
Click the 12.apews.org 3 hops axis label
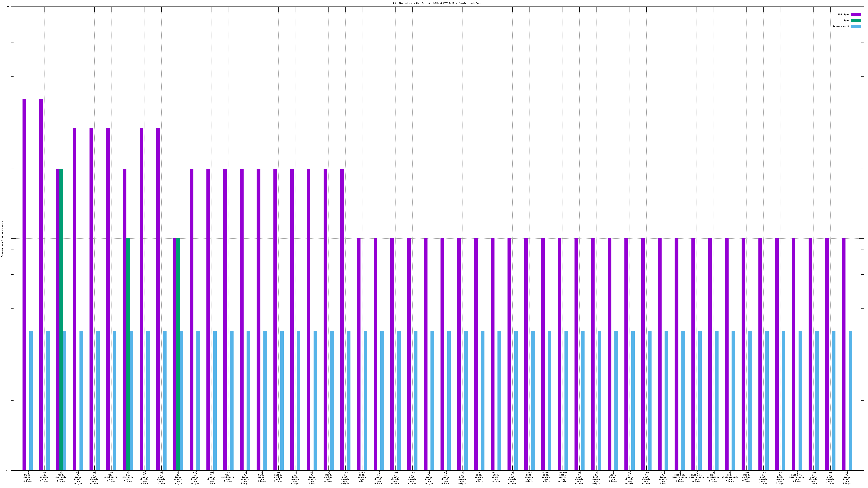tap(44, 477)
